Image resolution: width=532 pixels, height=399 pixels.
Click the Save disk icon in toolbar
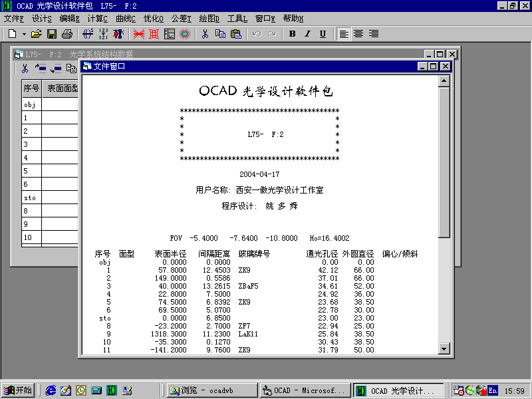click(51, 34)
